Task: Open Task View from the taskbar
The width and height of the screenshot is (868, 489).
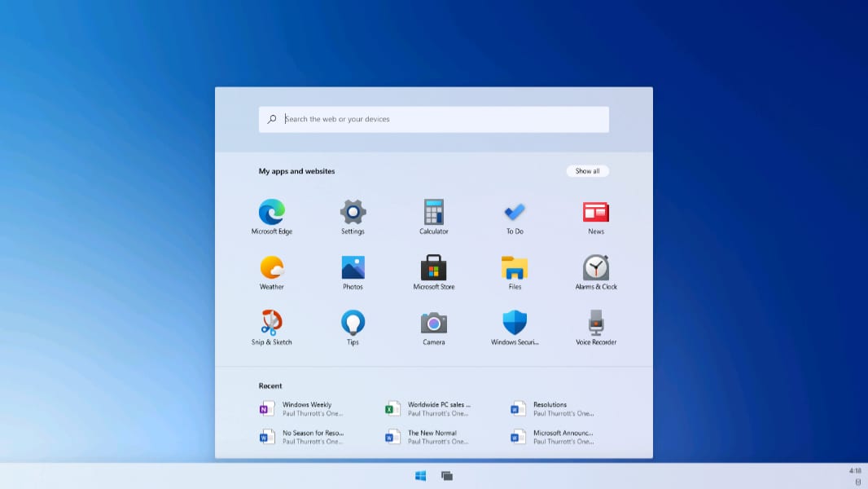Action: tap(446, 476)
